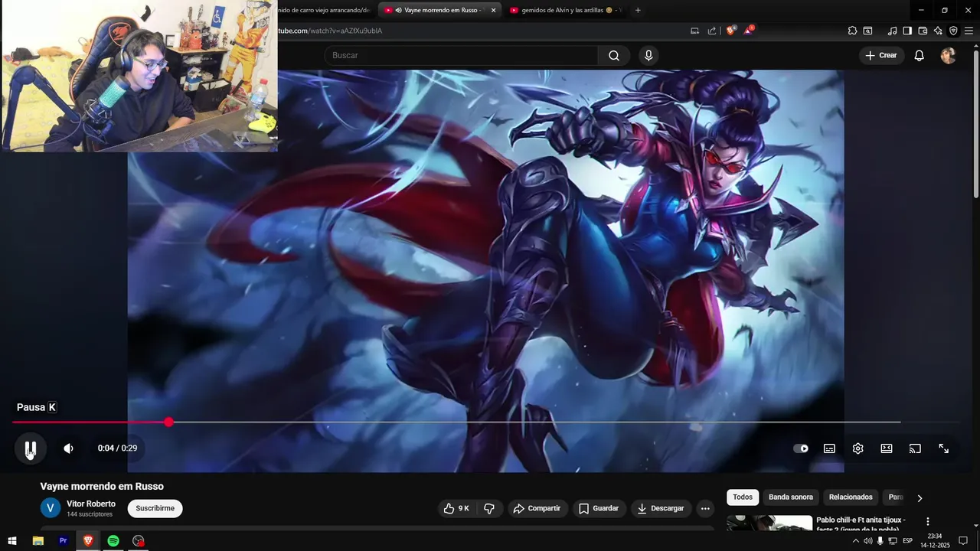980x551 pixels.
Task: Select the Todos filter chip
Action: click(x=743, y=497)
